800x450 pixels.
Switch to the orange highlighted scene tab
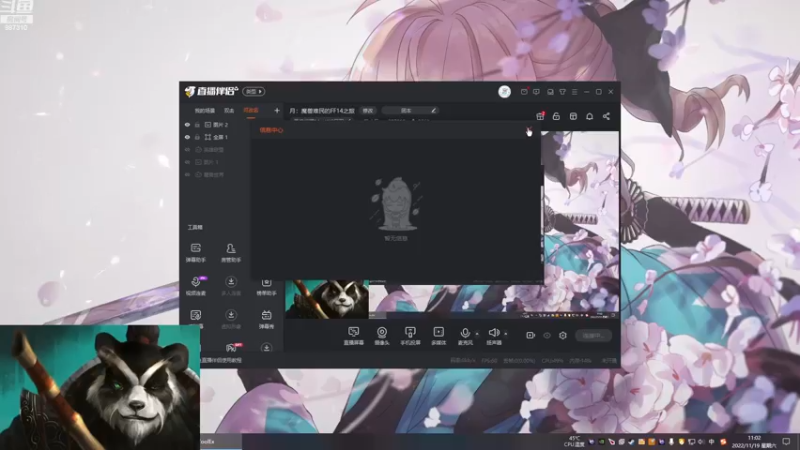click(x=251, y=111)
